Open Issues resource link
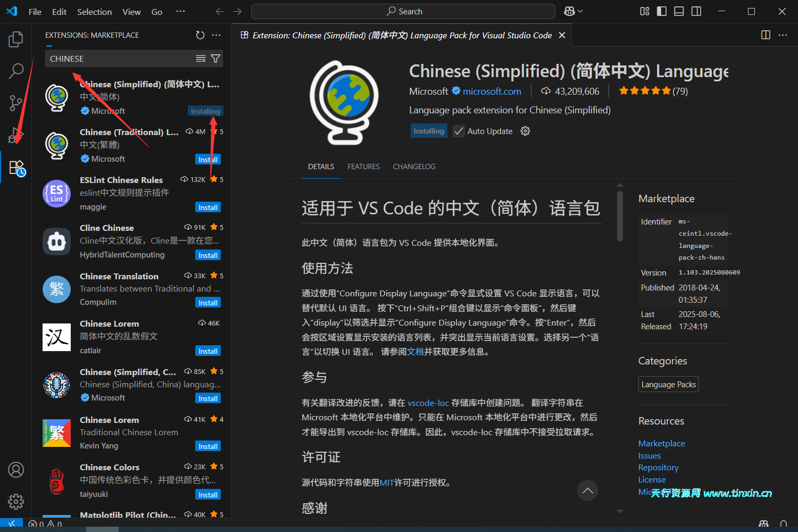 [x=650, y=455]
